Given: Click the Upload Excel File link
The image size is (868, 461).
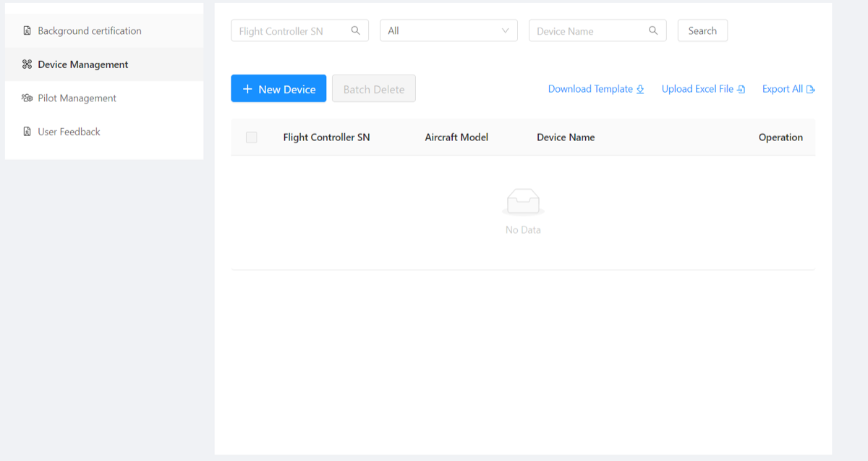Looking at the screenshot, I should pyautogui.click(x=697, y=88).
